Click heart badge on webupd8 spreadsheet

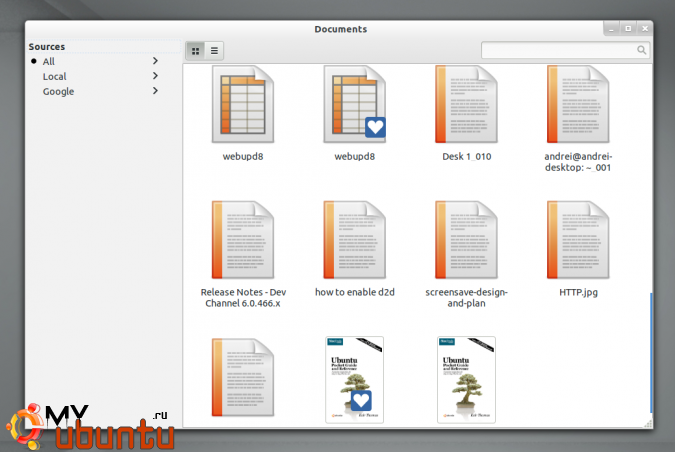click(x=375, y=127)
